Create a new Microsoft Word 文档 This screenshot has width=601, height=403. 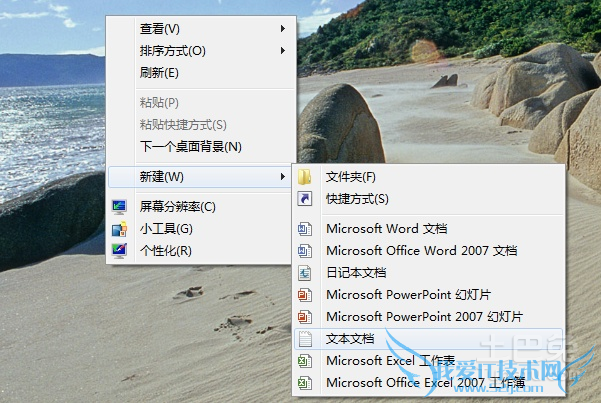(x=429, y=229)
